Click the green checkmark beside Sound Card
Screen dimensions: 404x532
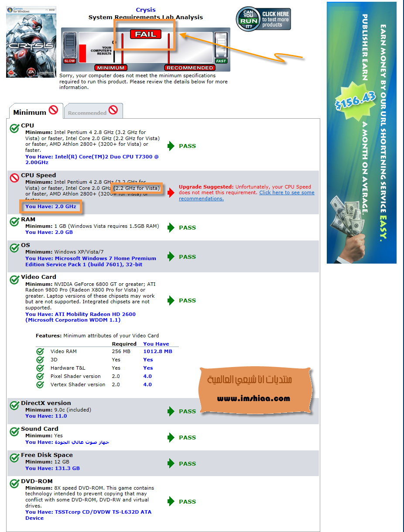[14, 431]
